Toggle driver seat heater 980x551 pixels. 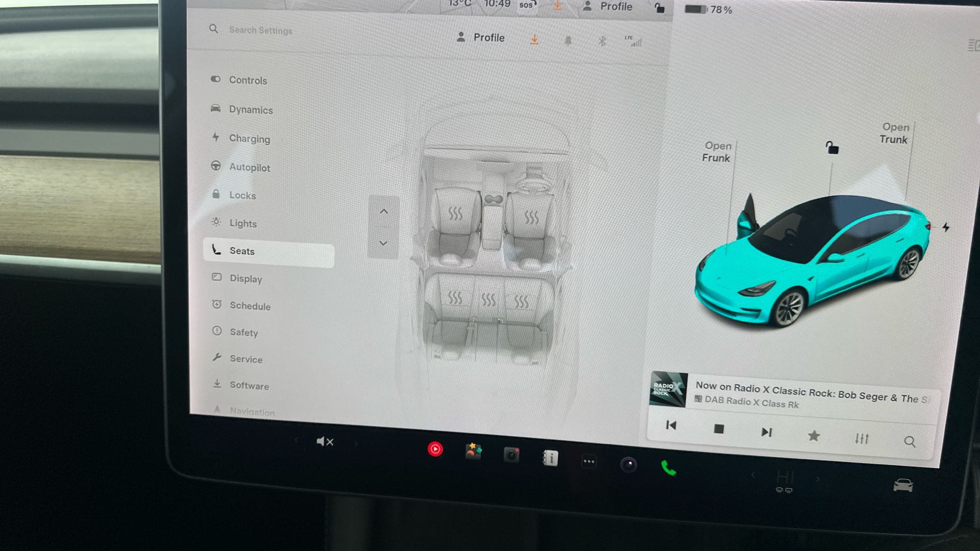531,217
